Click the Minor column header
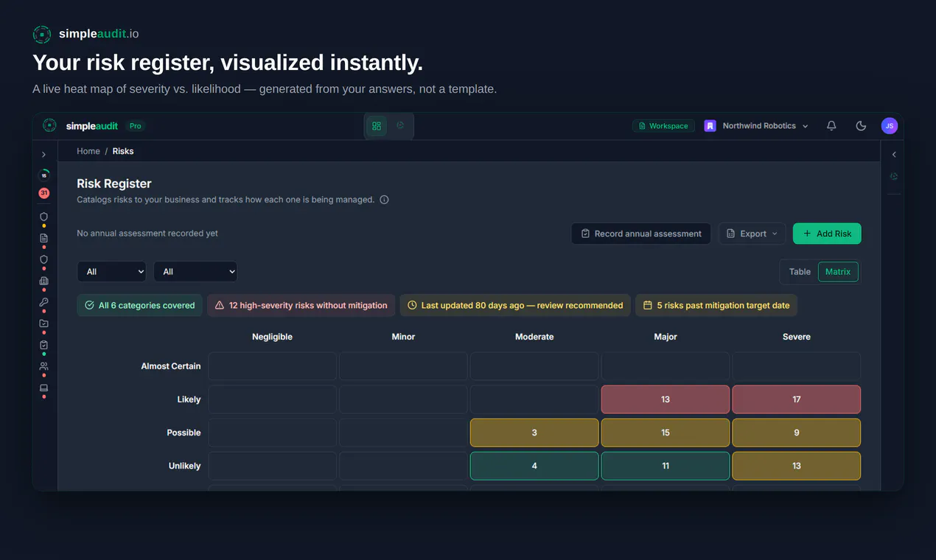Image resolution: width=936 pixels, height=560 pixels. point(403,337)
